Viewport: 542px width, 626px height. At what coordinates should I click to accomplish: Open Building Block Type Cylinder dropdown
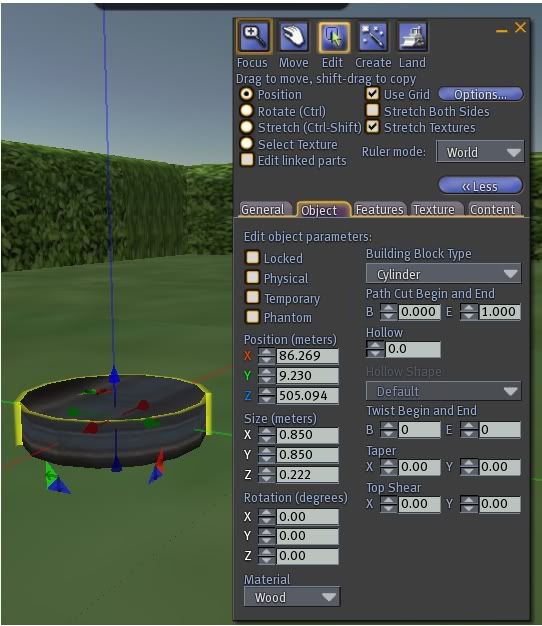(443, 274)
